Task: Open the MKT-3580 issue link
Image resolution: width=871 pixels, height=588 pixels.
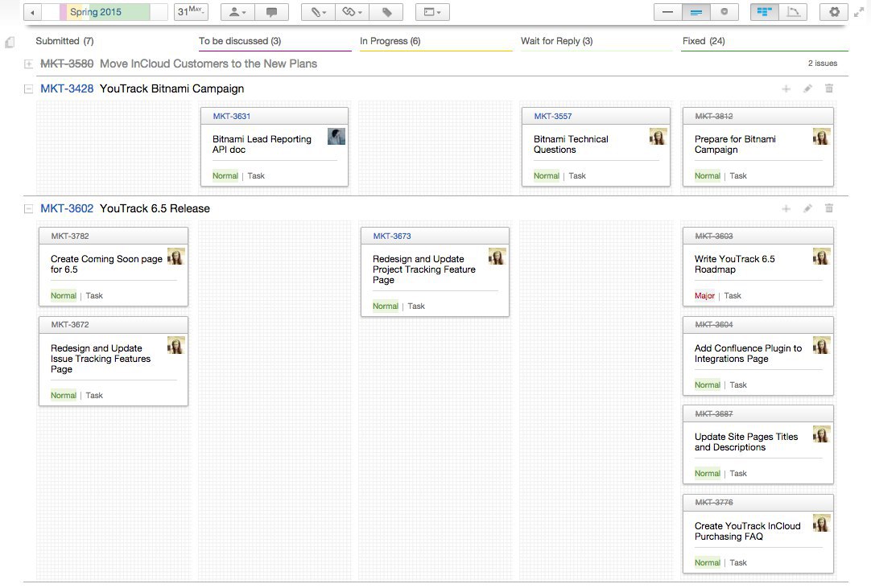Action: (67, 64)
